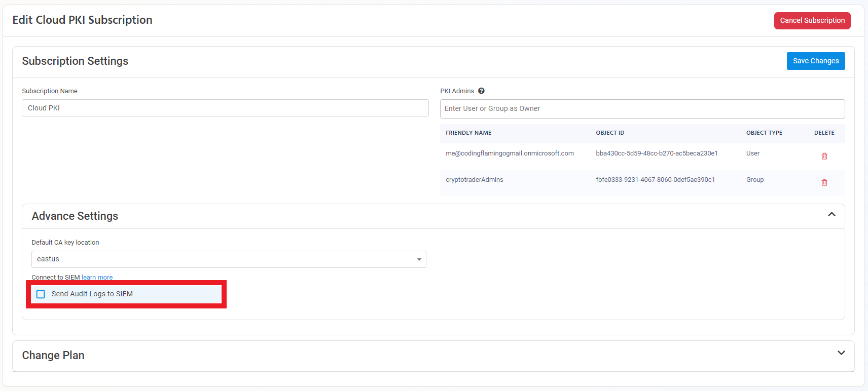Enable Send Audit Logs to SIEM checkbox
This screenshot has height=391, width=868.
pyautogui.click(x=41, y=294)
